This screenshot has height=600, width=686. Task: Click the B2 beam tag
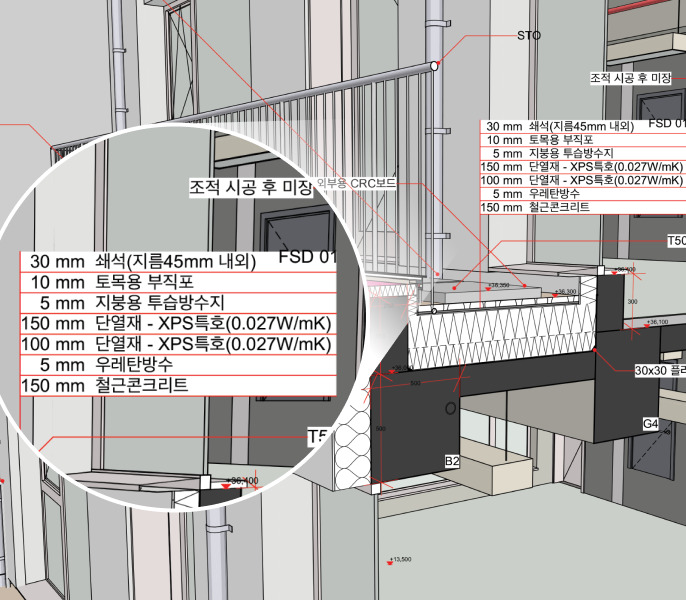(x=452, y=461)
